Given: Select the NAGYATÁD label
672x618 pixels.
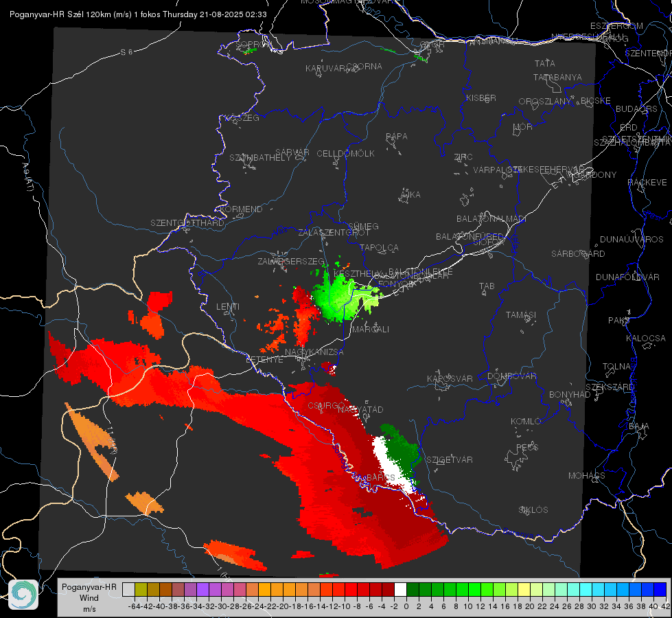Looking at the screenshot, I should tap(360, 409).
